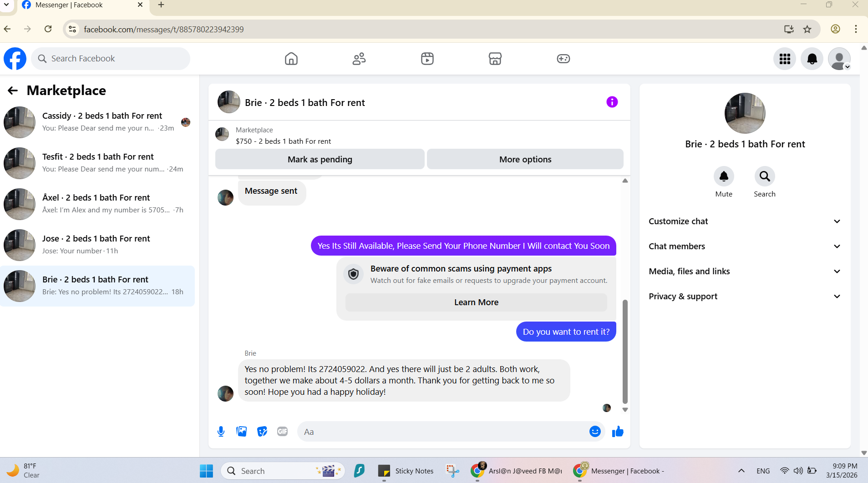Open the Facebook Home icon
This screenshot has width=868, height=483.
point(291,59)
